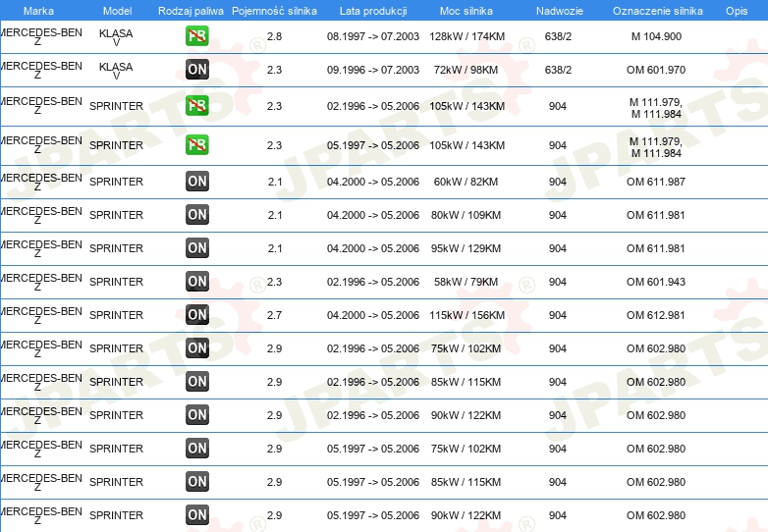The height and width of the screenshot is (532, 768).
Task: Select the engine code OM 611.987
Action: (656, 182)
